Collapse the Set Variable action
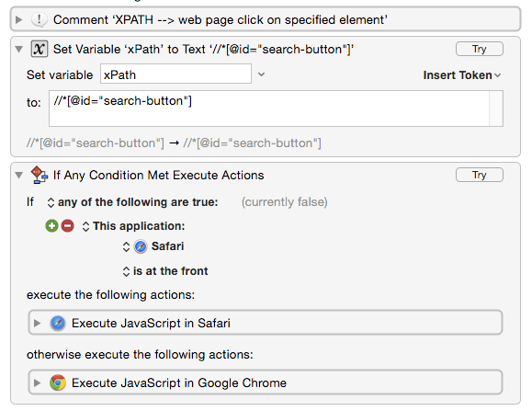 point(19,50)
